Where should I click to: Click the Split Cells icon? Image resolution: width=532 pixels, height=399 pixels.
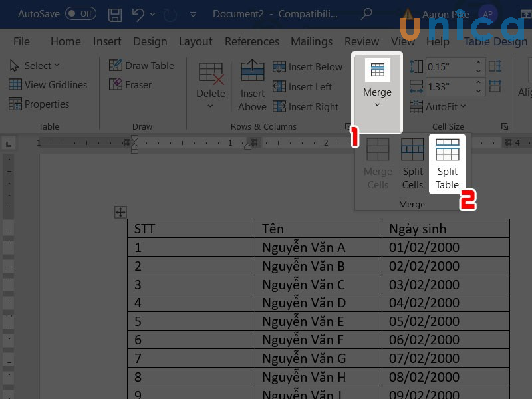click(x=412, y=164)
